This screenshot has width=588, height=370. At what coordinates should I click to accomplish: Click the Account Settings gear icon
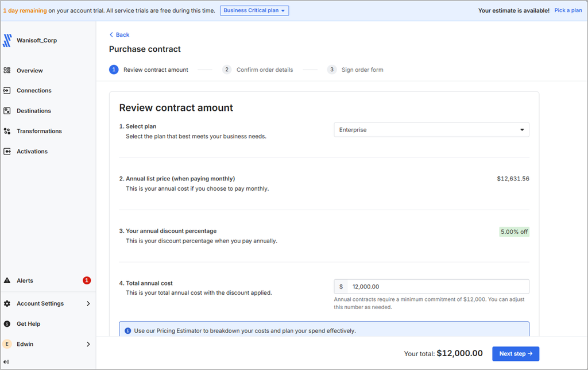pos(7,303)
